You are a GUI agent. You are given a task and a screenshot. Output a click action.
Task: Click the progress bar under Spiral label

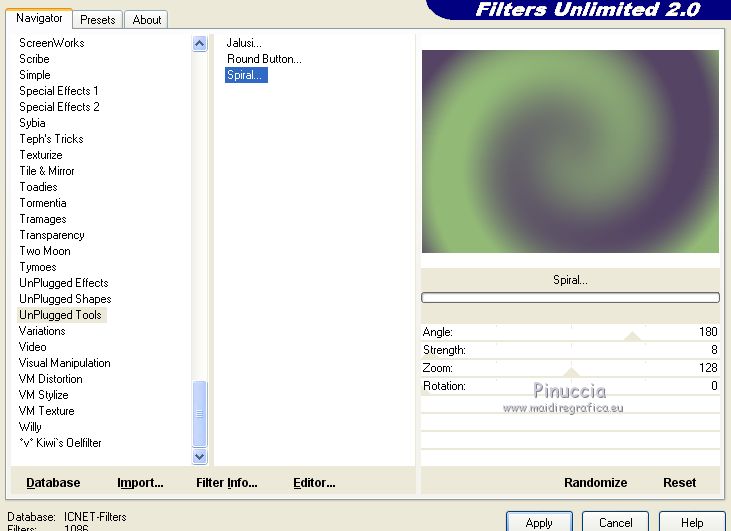pos(570,297)
